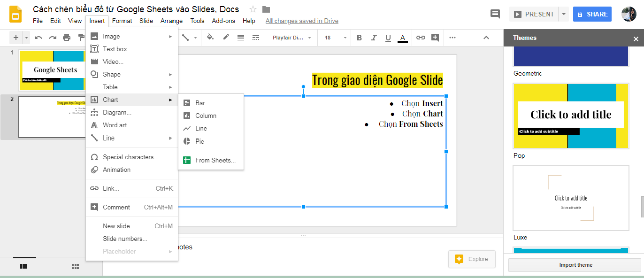This screenshot has height=278, width=644.
Task: Open the Border weight options
Action: coord(241,38)
